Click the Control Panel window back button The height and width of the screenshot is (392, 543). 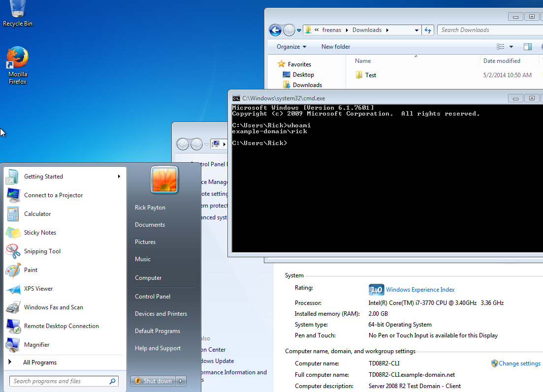tap(183, 144)
